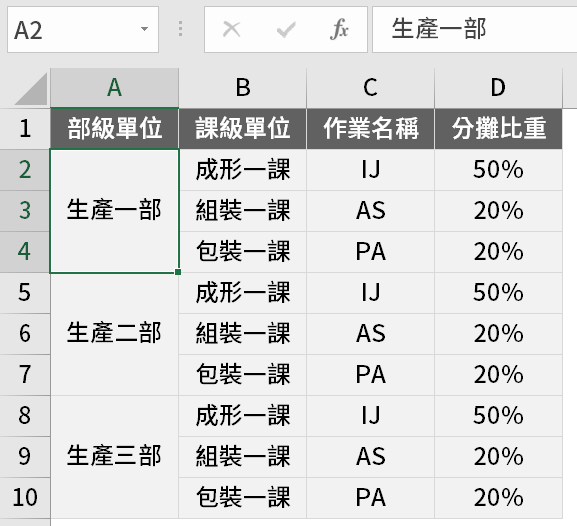
Task: Click IJ cell in row 5
Action: coord(370,293)
